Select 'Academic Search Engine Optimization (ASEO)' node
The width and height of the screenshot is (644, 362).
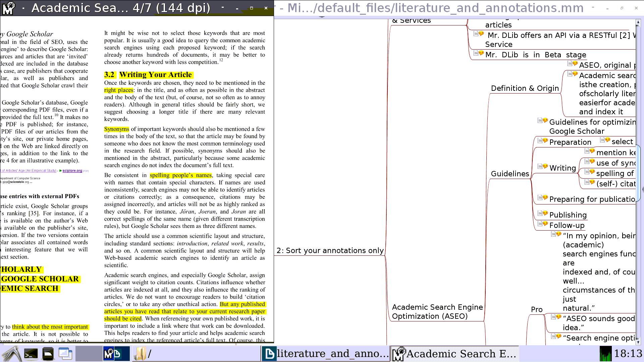click(x=437, y=312)
